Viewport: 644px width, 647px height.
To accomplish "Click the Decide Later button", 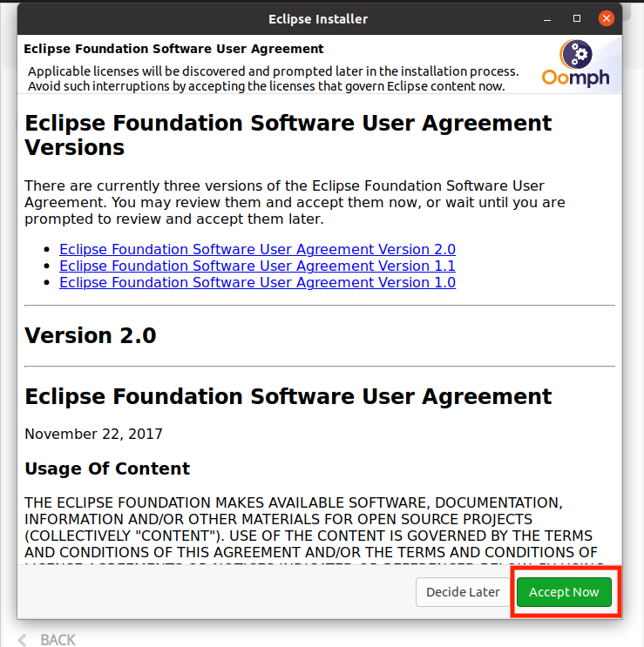I will tap(463, 592).
